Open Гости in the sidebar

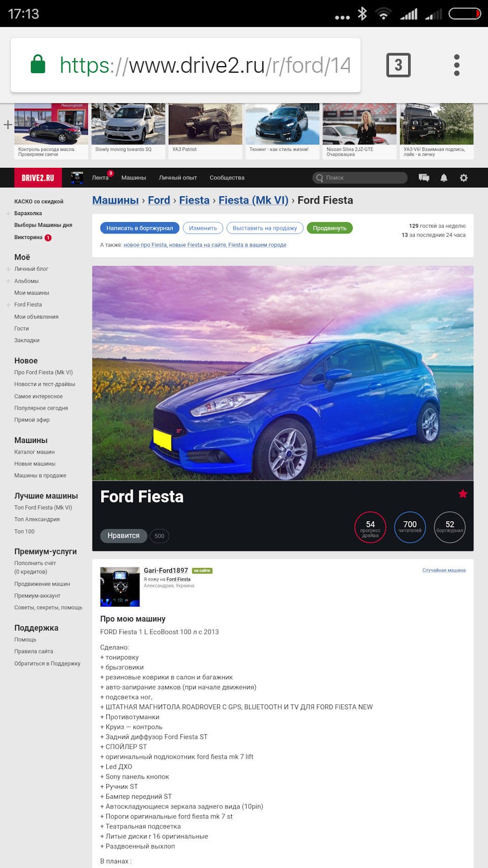click(21, 329)
